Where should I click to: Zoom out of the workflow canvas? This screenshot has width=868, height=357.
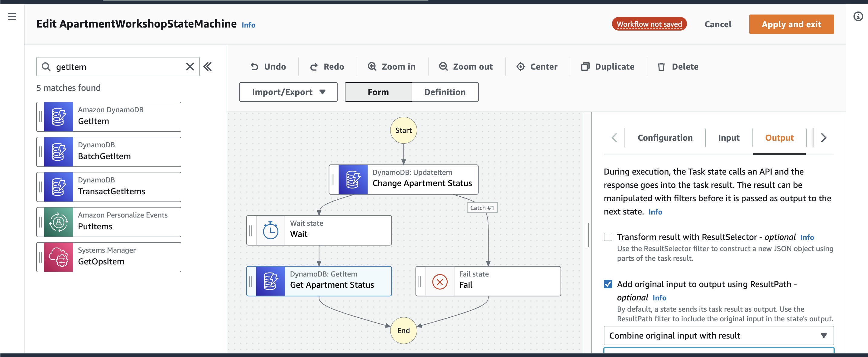point(466,67)
